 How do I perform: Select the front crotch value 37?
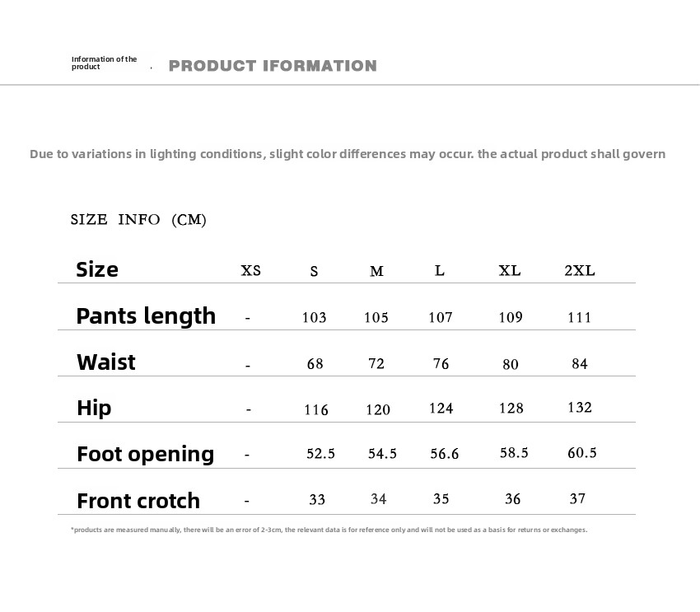[577, 498]
